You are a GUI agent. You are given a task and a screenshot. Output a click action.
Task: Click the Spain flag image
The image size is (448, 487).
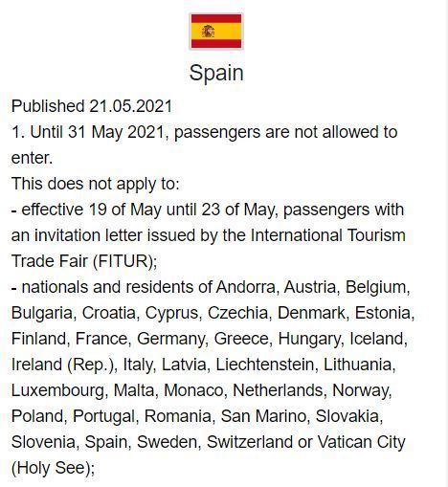[x=216, y=31]
